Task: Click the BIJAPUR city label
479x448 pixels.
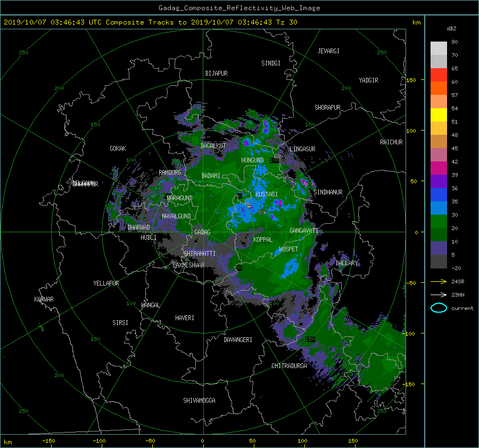Action: click(x=216, y=74)
